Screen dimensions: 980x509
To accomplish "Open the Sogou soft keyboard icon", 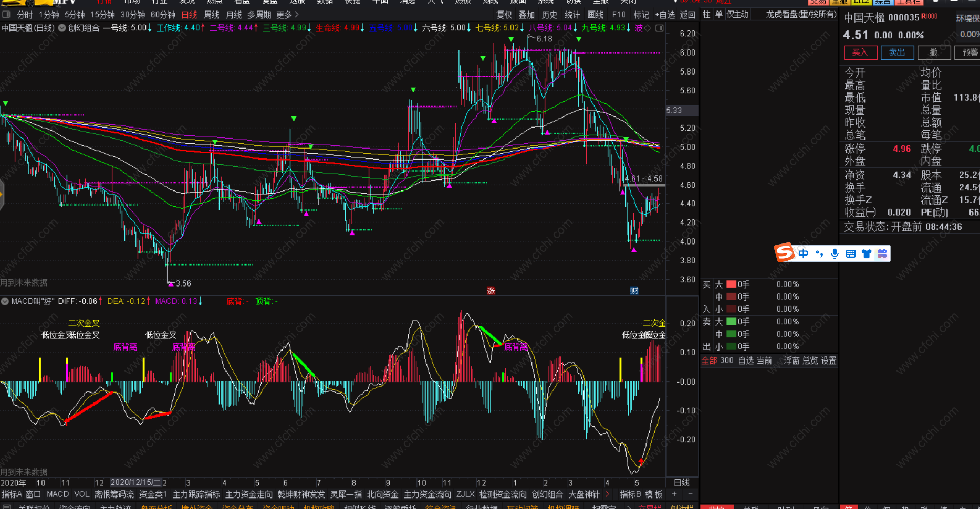I will point(851,254).
